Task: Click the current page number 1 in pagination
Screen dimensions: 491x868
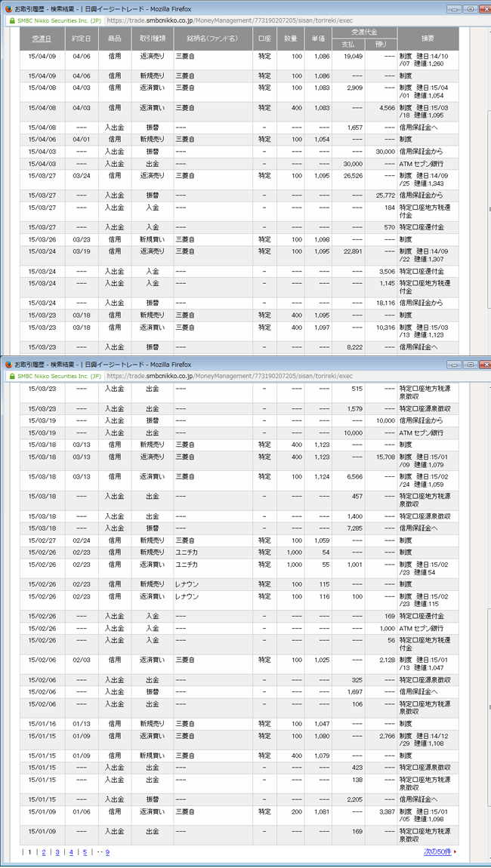Action: pyautogui.click(x=30, y=852)
